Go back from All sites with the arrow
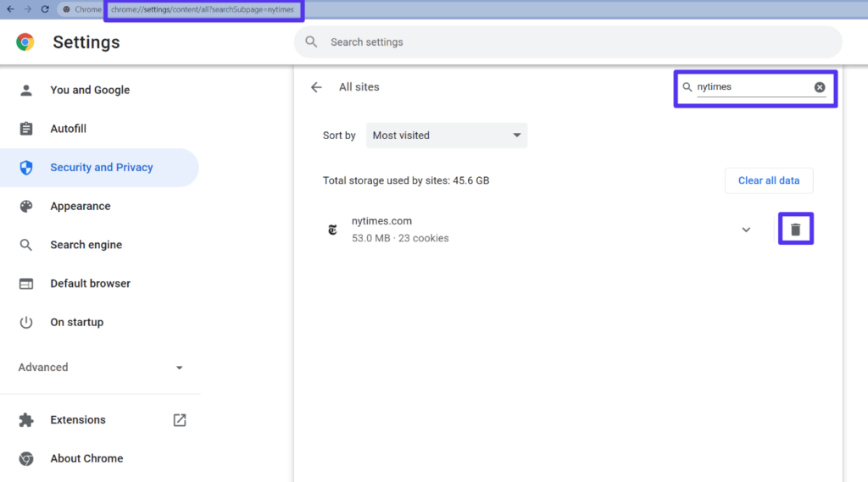This screenshot has width=868, height=482. pos(316,87)
